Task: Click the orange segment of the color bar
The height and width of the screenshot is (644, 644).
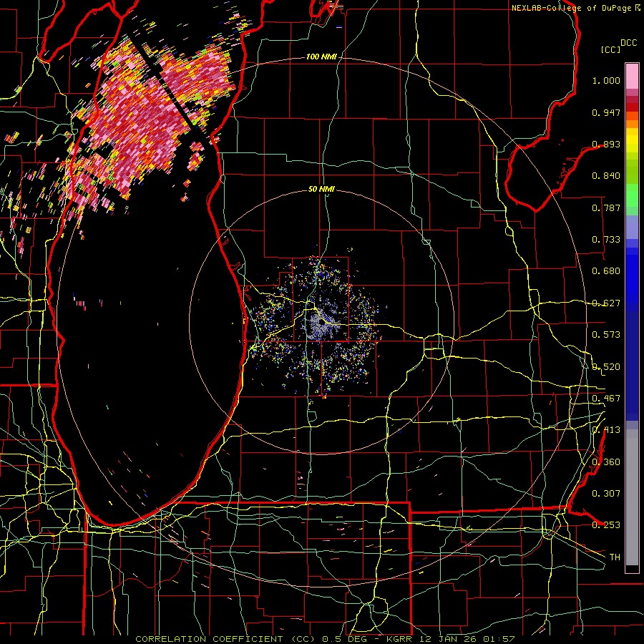Action: click(632, 120)
